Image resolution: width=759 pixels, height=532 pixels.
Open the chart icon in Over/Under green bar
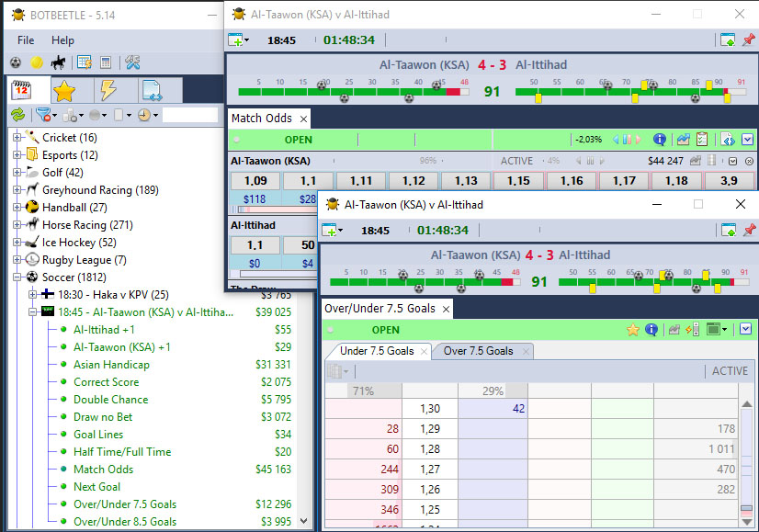674,330
